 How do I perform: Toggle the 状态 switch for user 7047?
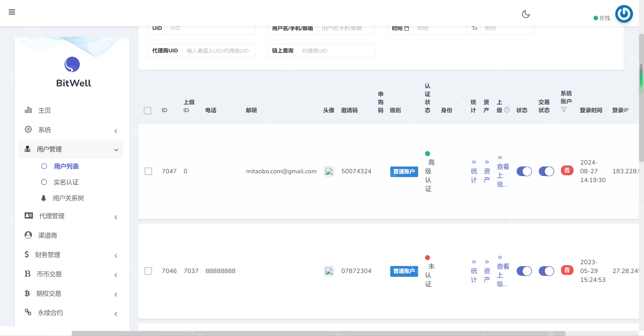[524, 171]
